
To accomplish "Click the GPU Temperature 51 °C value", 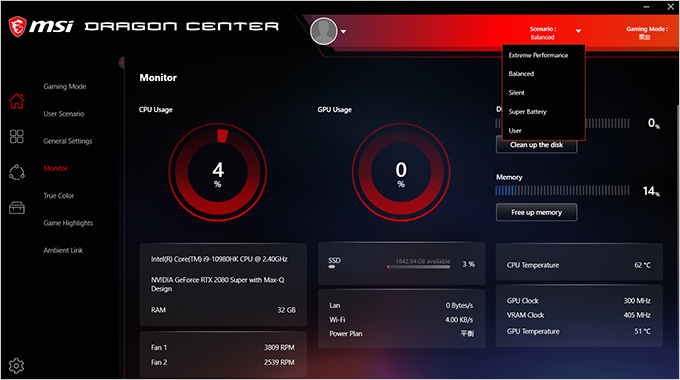I will click(x=642, y=331).
